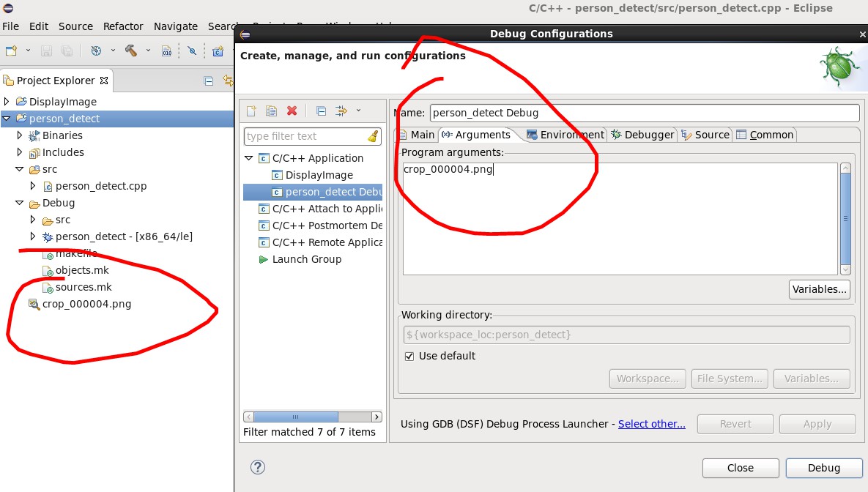Screen dimensions: 868x492
Task: Open the filter launch configurations dropdown arrow
Action: pos(358,111)
